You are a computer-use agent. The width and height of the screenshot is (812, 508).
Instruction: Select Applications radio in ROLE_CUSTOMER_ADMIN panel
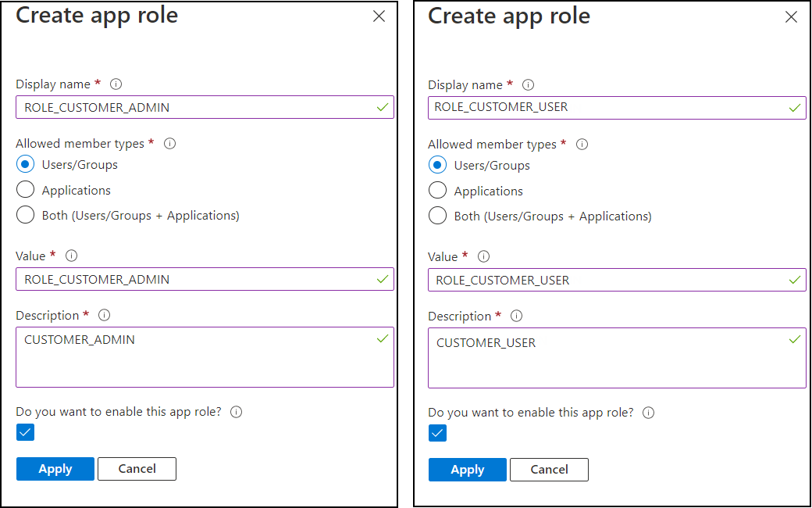click(25, 190)
